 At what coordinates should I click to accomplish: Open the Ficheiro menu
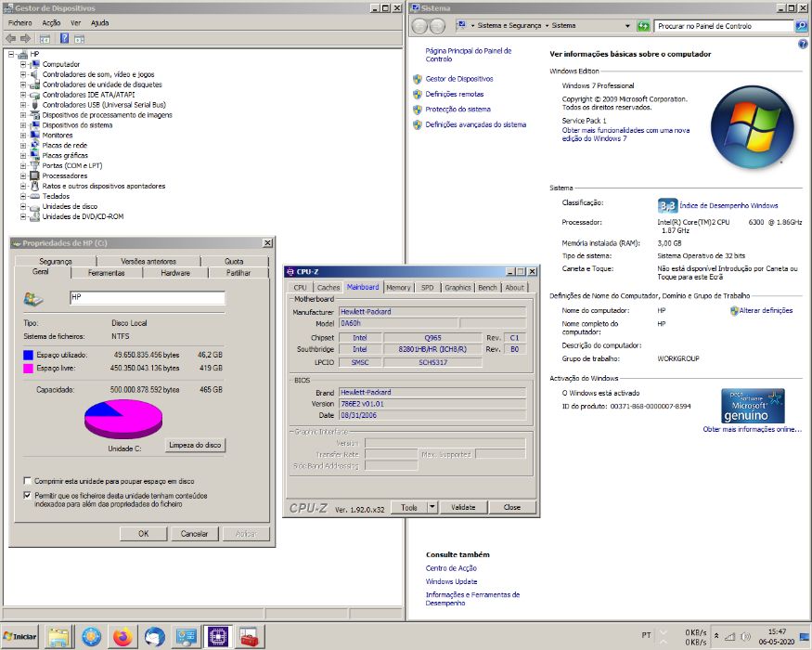click(x=20, y=23)
